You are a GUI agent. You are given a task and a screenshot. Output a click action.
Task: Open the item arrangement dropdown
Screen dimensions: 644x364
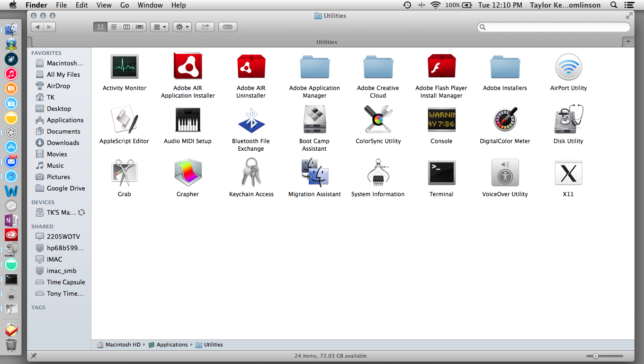tap(160, 27)
